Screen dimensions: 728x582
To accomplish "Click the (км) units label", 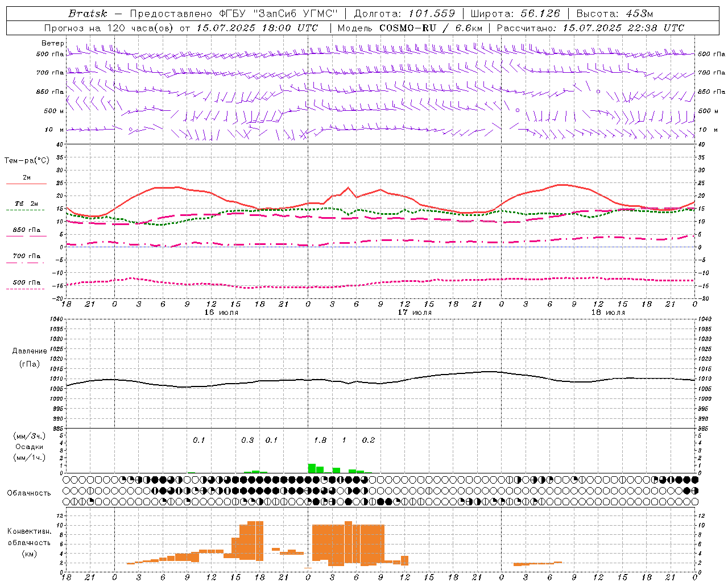I will point(29,554).
